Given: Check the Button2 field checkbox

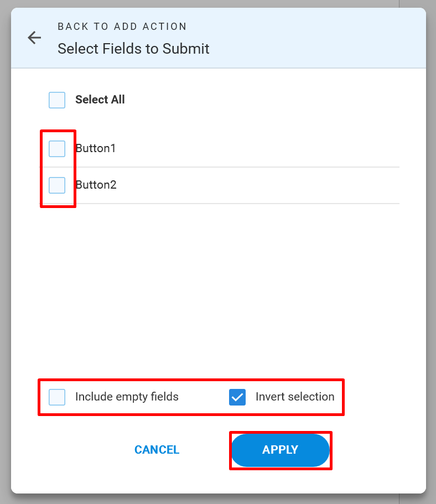Looking at the screenshot, I should pyautogui.click(x=57, y=185).
